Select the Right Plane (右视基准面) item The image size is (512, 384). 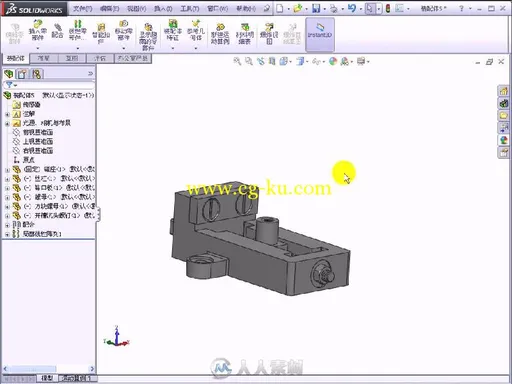[x=33, y=151]
